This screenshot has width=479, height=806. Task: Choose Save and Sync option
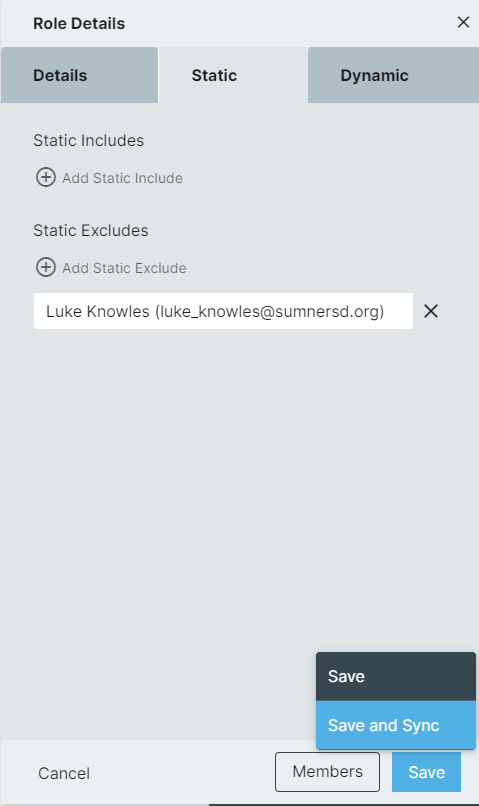[x=396, y=725]
